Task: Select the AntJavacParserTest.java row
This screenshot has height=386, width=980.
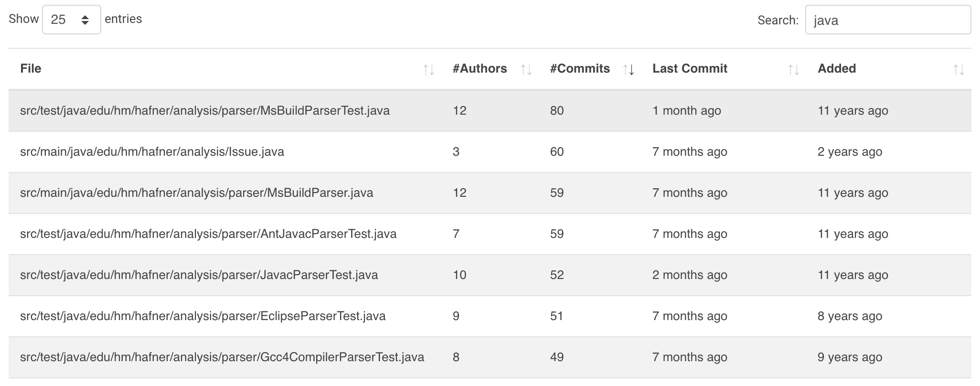Action: (208, 234)
